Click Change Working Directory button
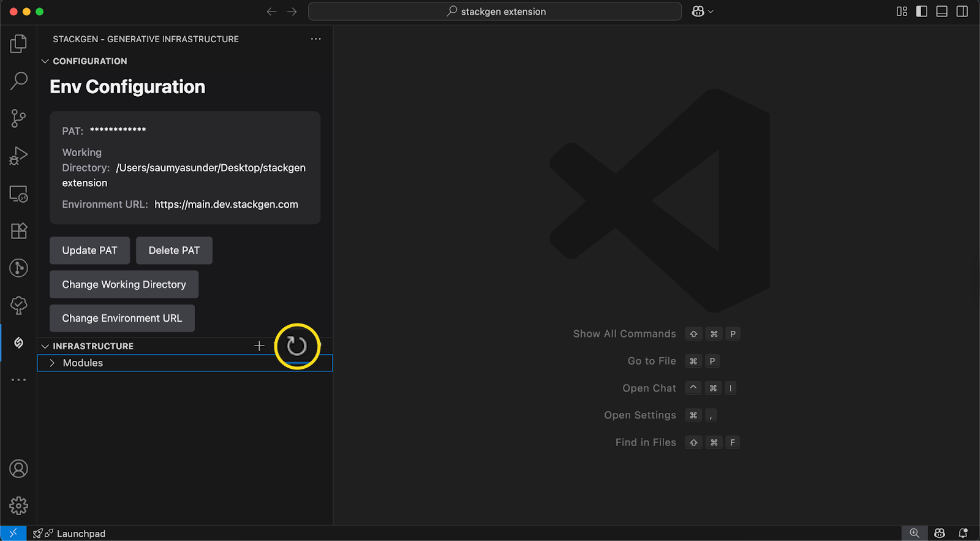980x541 pixels. (124, 284)
